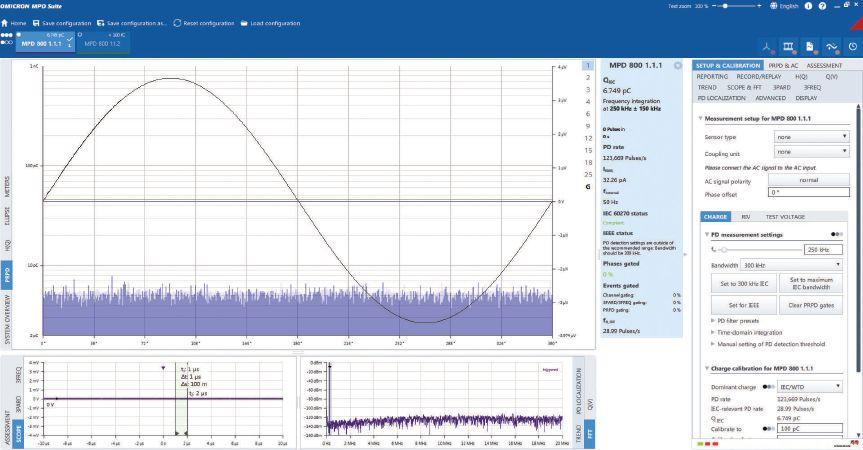This screenshot has height=450, width=863.
Task: Click the gear icon beside MPD 800 1.1.1
Action: [678, 65]
